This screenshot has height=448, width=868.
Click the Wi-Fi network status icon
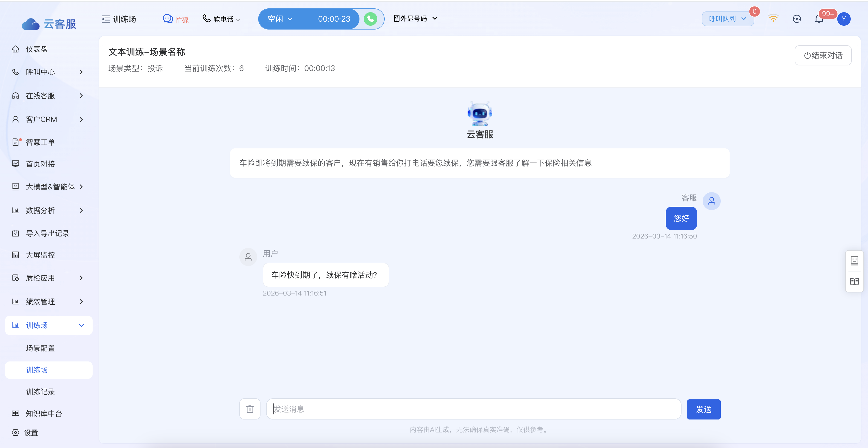tap(773, 18)
